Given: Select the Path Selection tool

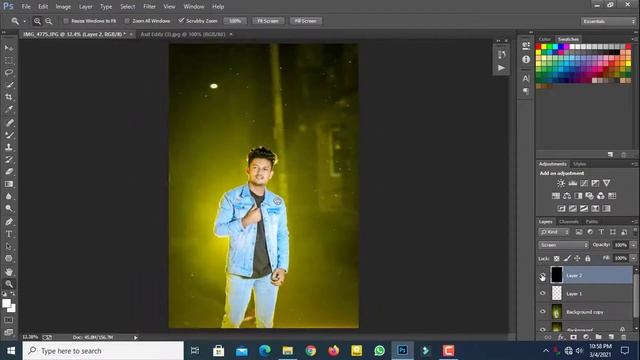Looking at the screenshot, I should (9, 247).
